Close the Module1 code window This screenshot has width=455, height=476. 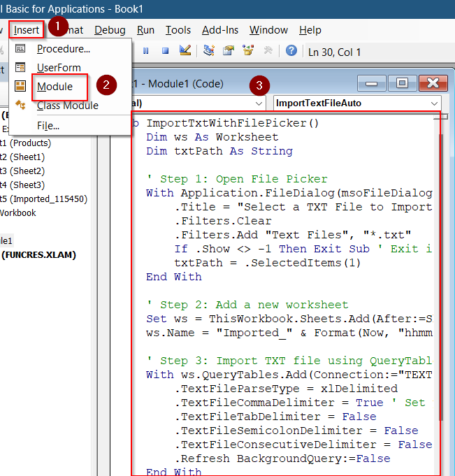(x=433, y=83)
